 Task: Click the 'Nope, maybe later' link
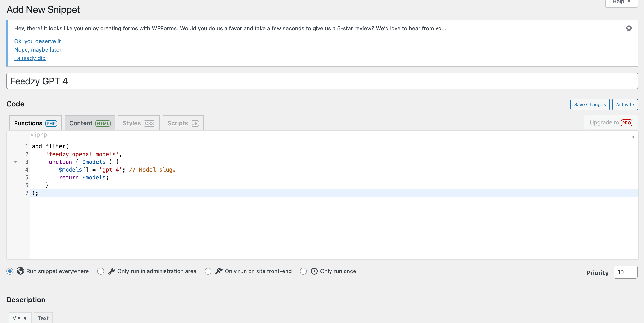[38, 50]
